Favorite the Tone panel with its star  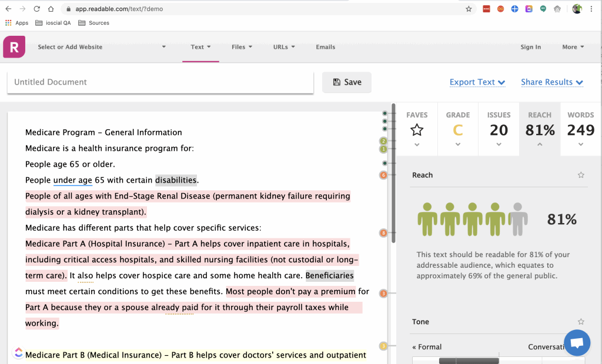[x=581, y=321]
